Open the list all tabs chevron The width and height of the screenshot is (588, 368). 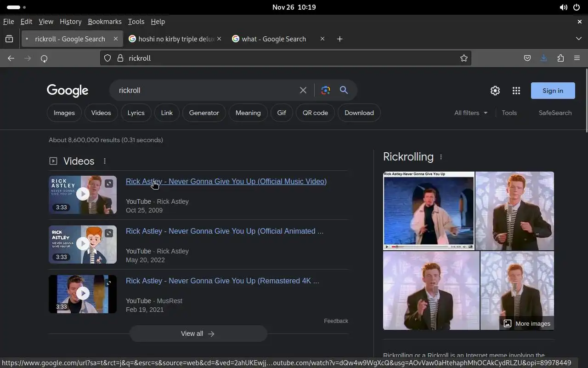(579, 39)
